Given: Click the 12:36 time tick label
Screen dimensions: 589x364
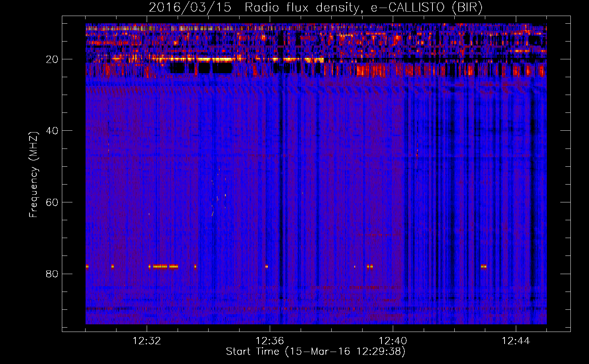Looking at the screenshot, I should click(x=270, y=341).
